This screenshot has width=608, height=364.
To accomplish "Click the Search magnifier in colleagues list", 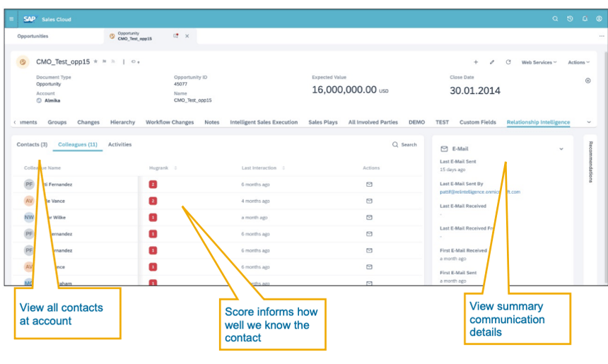I will tap(395, 144).
